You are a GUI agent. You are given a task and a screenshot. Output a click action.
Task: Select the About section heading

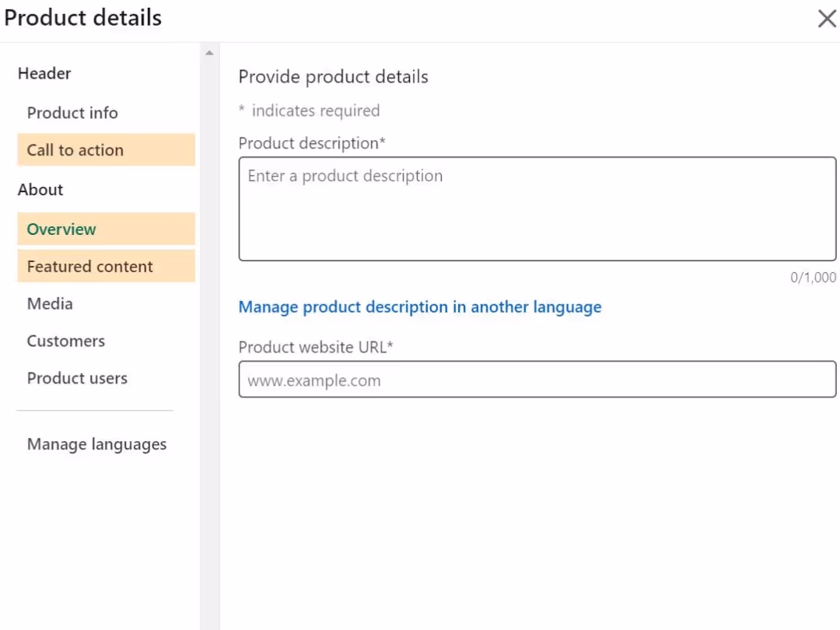(x=40, y=189)
